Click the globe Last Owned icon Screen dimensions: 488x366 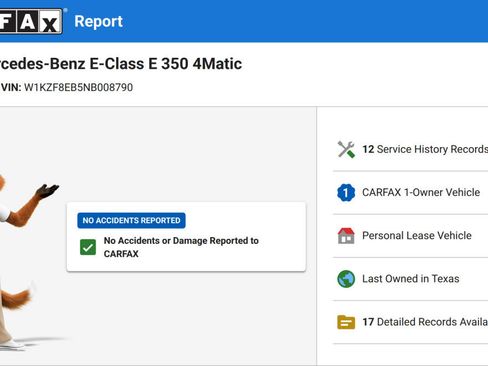coord(346,279)
